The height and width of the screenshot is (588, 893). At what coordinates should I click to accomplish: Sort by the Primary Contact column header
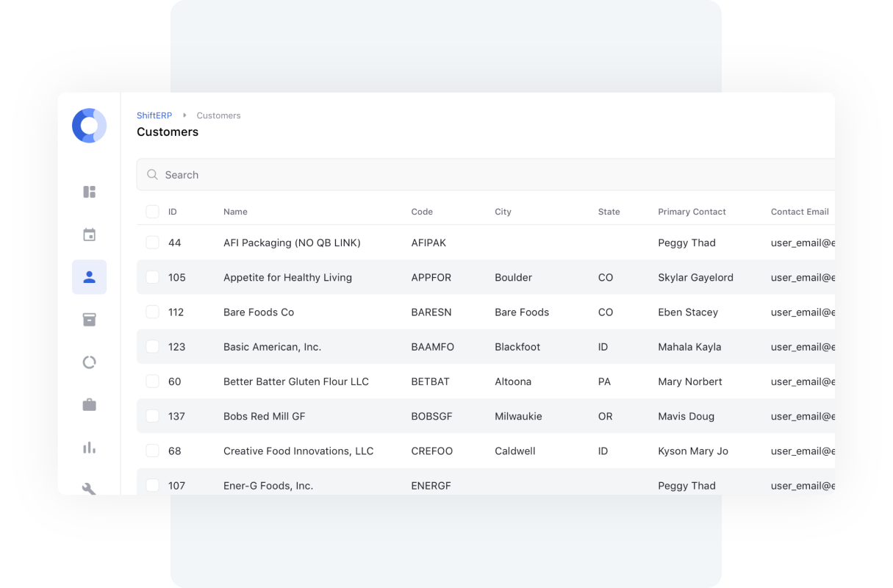pos(692,212)
